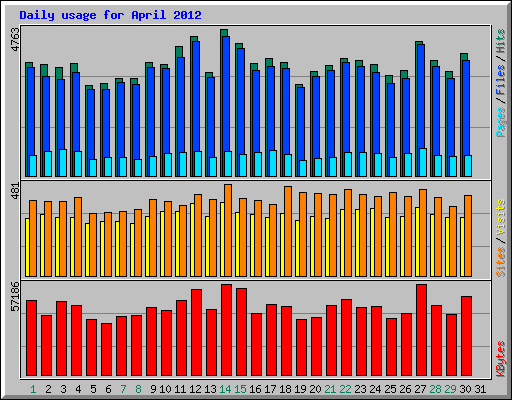Select day label 4
The height and width of the screenshot is (400, 512).
78,389
